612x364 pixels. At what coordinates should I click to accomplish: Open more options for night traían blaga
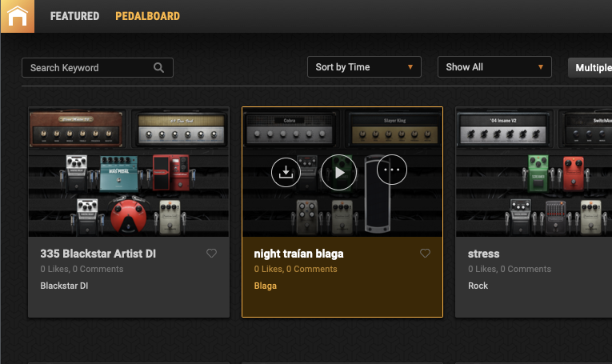[392, 170]
